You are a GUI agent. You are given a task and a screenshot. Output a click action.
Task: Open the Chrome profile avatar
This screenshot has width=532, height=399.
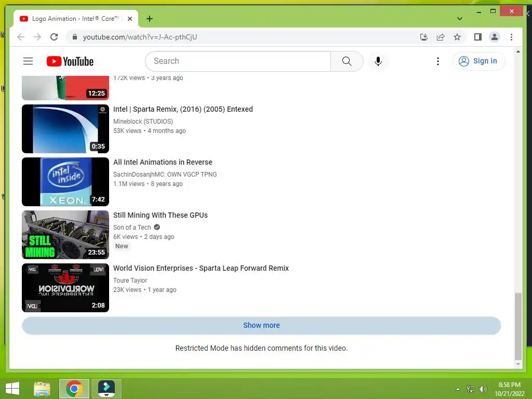(x=495, y=37)
